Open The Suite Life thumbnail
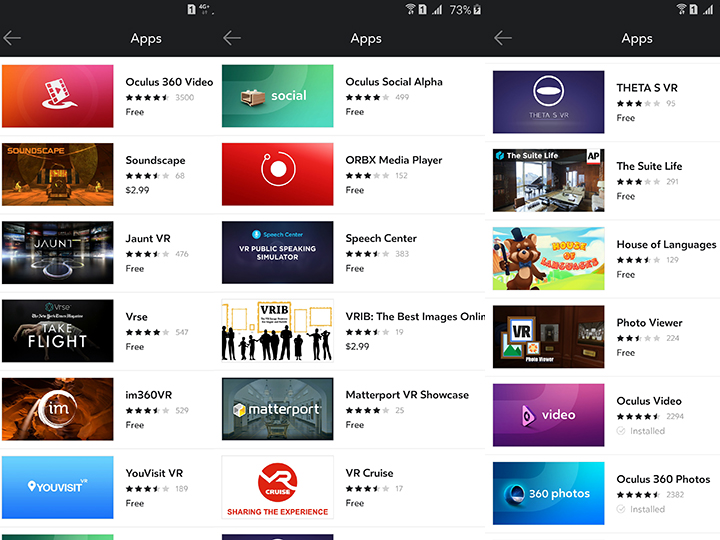Screen dimensions: 720x540 (548, 180)
